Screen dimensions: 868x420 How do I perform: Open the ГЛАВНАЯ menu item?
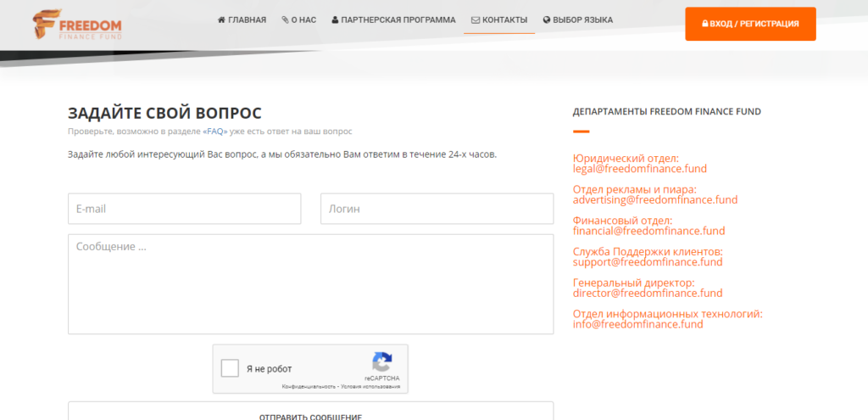point(242,20)
